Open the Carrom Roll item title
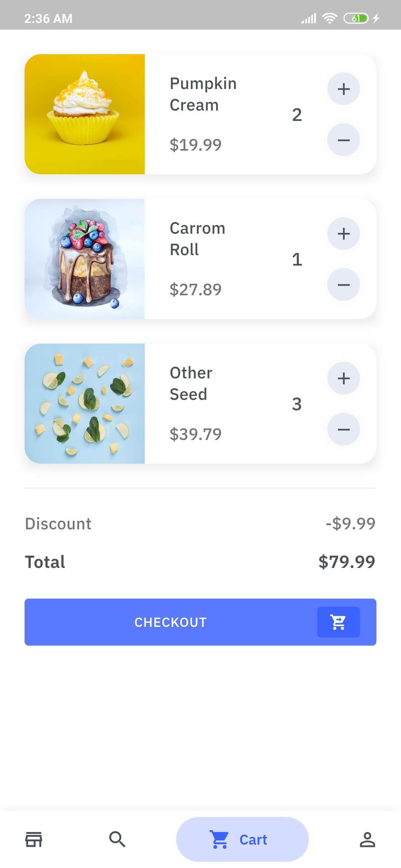The image size is (401, 868). pyautogui.click(x=197, y=239)
